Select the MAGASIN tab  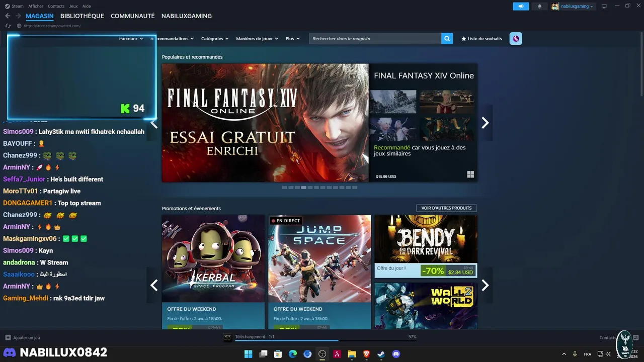click(x=40, y=16)
